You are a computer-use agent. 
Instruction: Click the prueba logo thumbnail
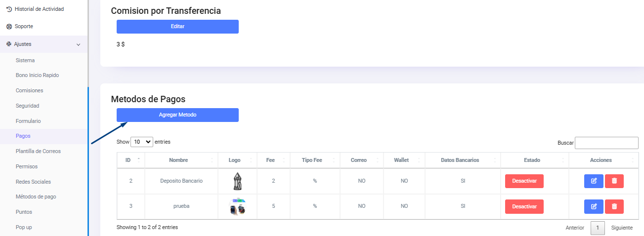point(237,206)
